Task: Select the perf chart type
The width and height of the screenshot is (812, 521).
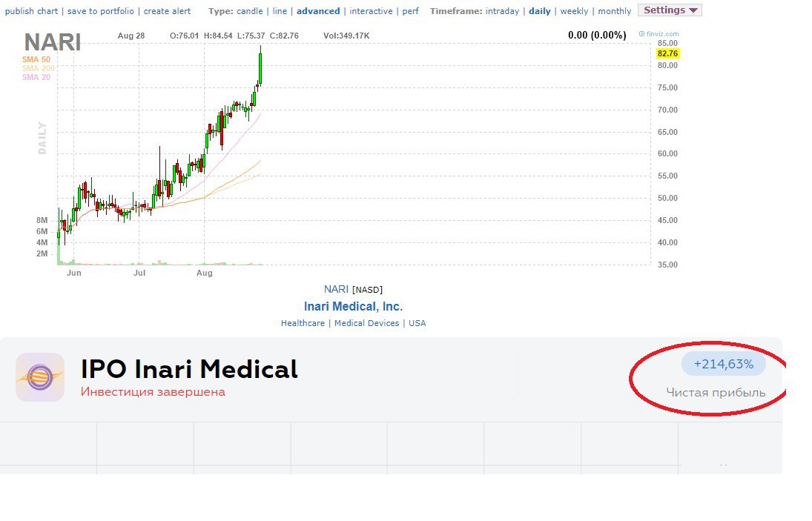Action: click(410, 11)
